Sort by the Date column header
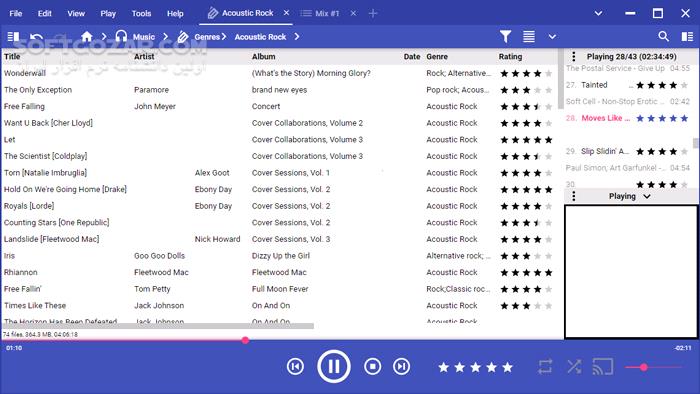Image resolution: width=700 pixels, height=394 pixels. (412, 57)
